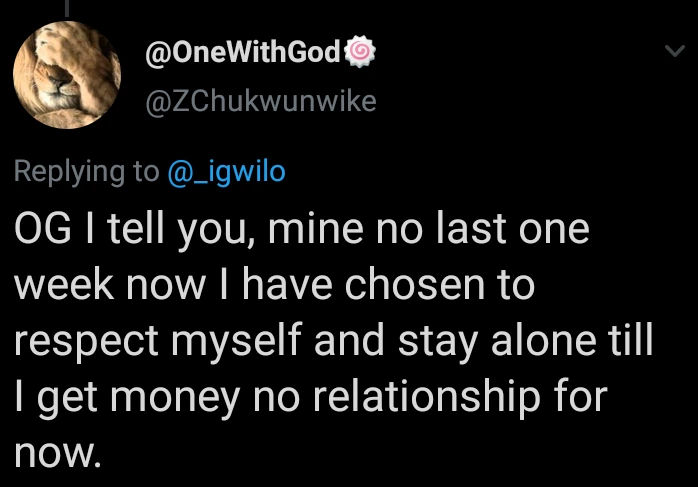This screenshot has height=487, width=698.
Task: Open the lion profile picture
Action: (x=67, y=76)
